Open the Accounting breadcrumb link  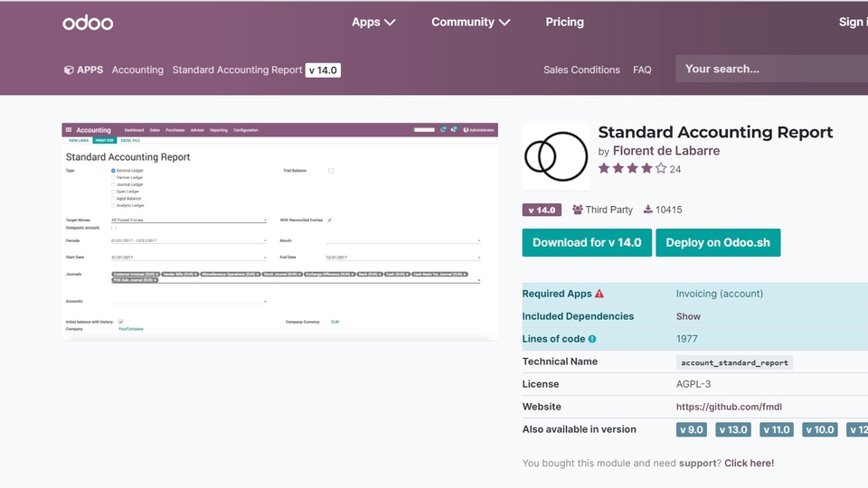point(137,70)
